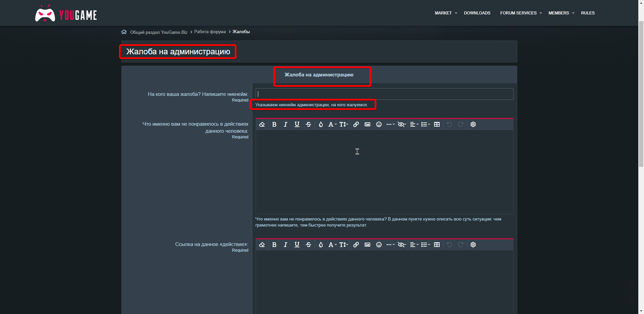The width and height of the screenshot is (644, 314).
Task: Apply strikethrough in the complaint description editor
Action: 309,124
